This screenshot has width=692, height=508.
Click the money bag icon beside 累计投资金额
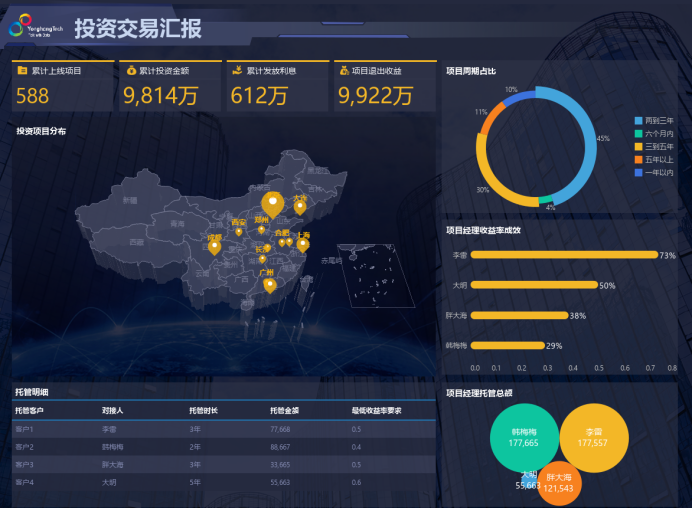tap(130, 71)
